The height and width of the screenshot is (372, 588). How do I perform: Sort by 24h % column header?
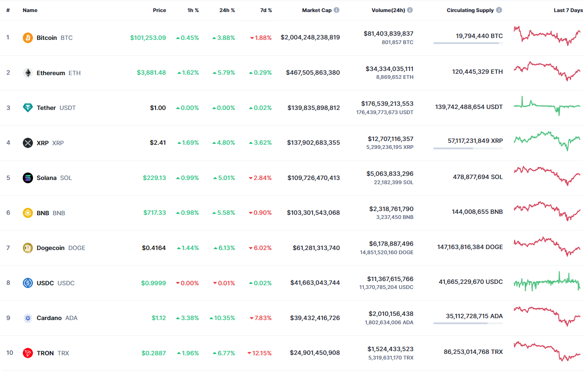point(227,10)
